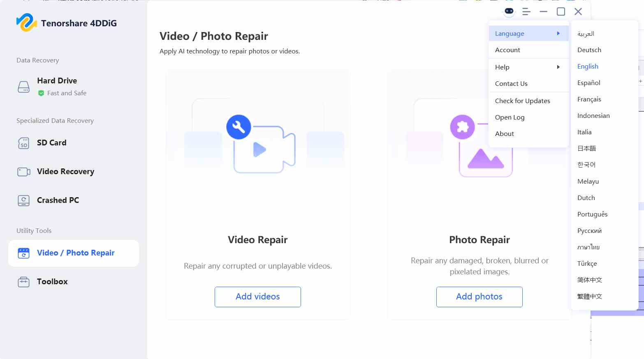The image size is (644, 359).
Task: Open the AI assistant robot icon
Action: 509,12
